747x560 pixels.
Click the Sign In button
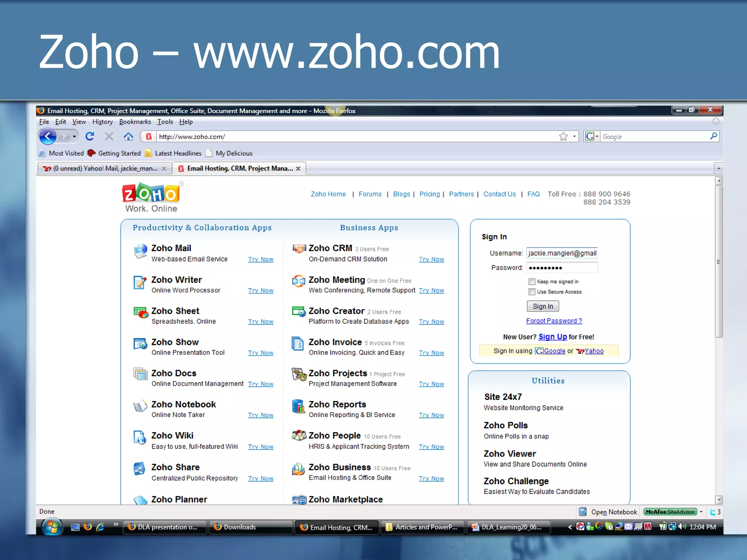coord(543,306)
